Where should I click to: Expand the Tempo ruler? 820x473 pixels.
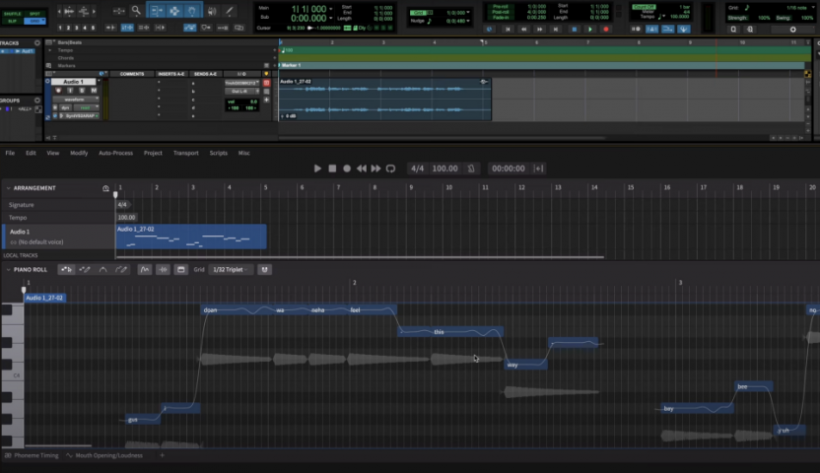click(x=50, y=50)
